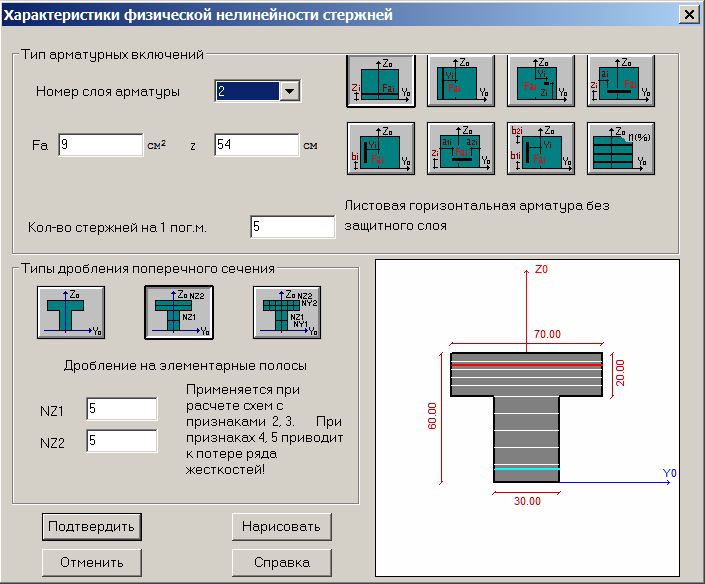
Task: Click bars per running meter field
Action: click(x=293, y=227)
